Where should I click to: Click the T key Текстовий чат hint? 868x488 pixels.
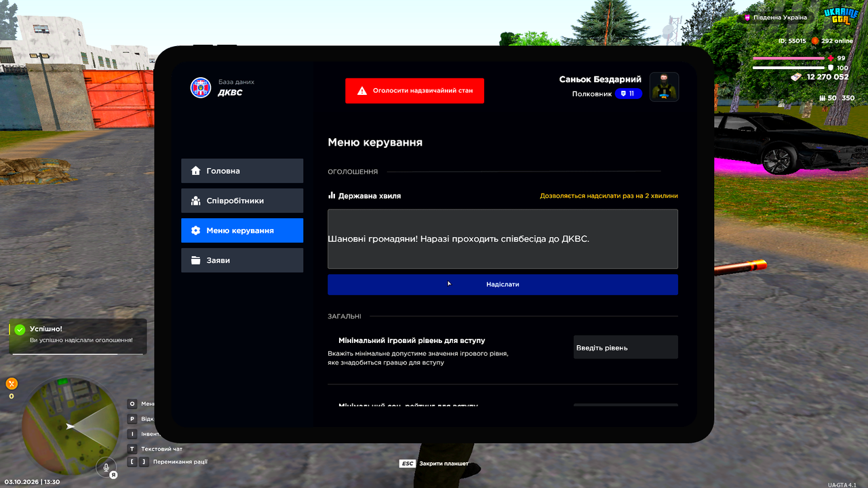(x=155, y=449)
